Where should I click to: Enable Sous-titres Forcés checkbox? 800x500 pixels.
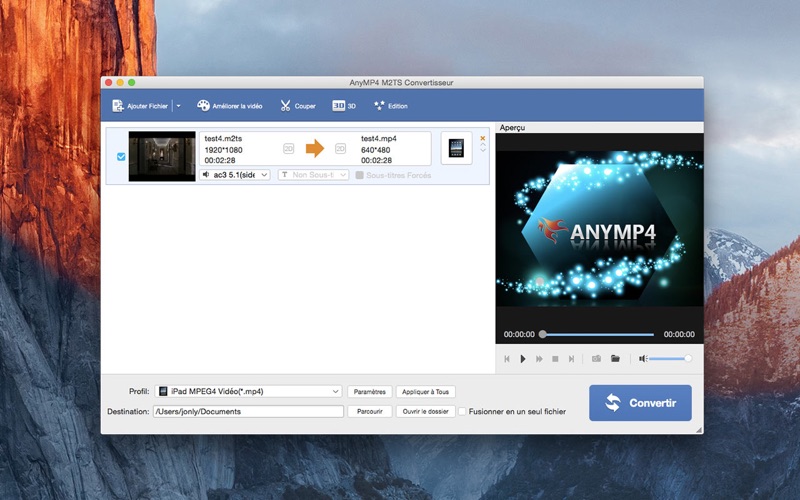(x=359, y=175)
